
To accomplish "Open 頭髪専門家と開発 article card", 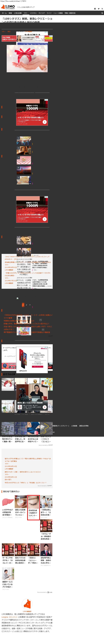I will 46,555.
